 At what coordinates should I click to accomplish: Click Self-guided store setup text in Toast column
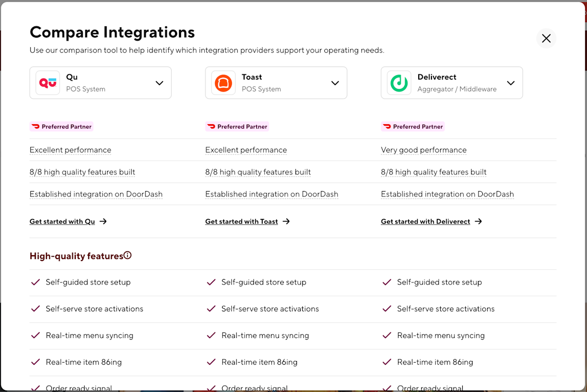(264, 282)
